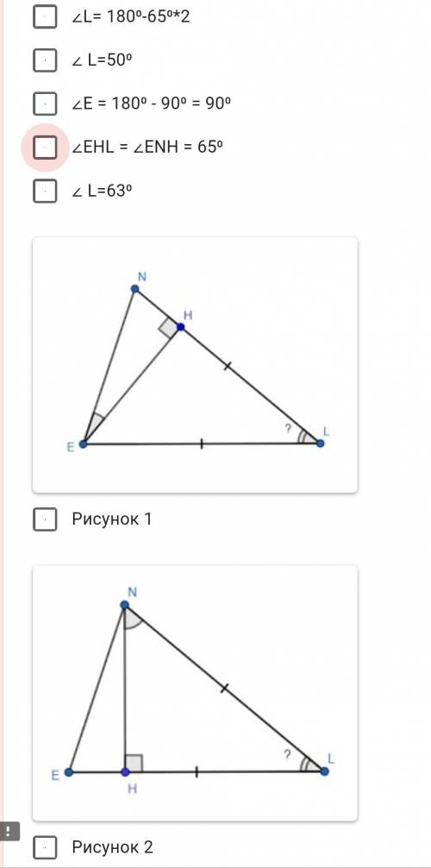This screenshot has height=868, width=431.
Task: Click point N in the first figure
Action: pyautogui.click(x=134, y=288)
